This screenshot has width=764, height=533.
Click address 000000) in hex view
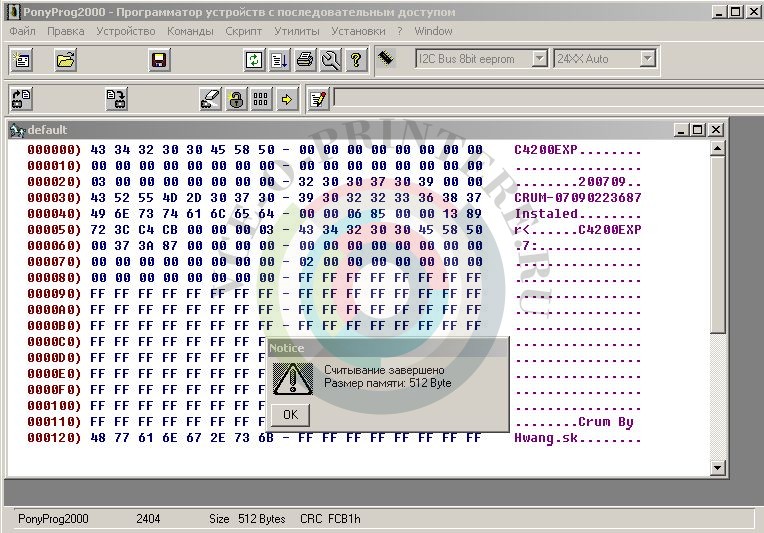[54, 150]
